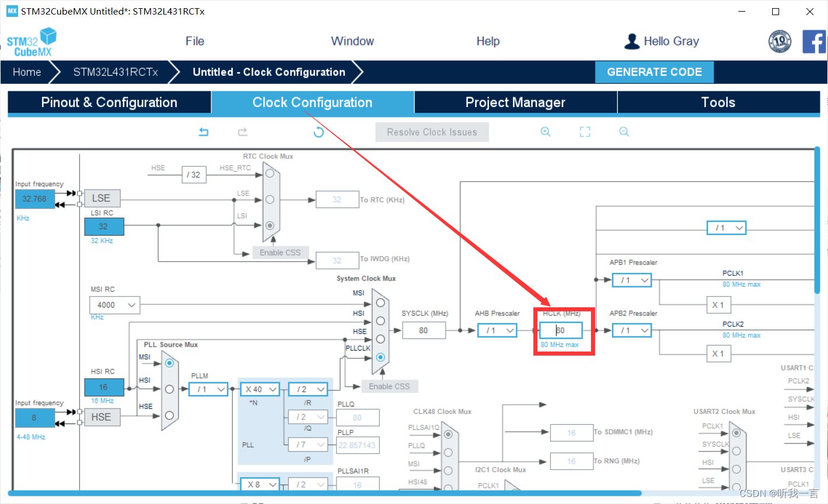Open the APB1 Prescaler dropdown
This screenshot has height=504, width=828.
click(x=632, y=281)
